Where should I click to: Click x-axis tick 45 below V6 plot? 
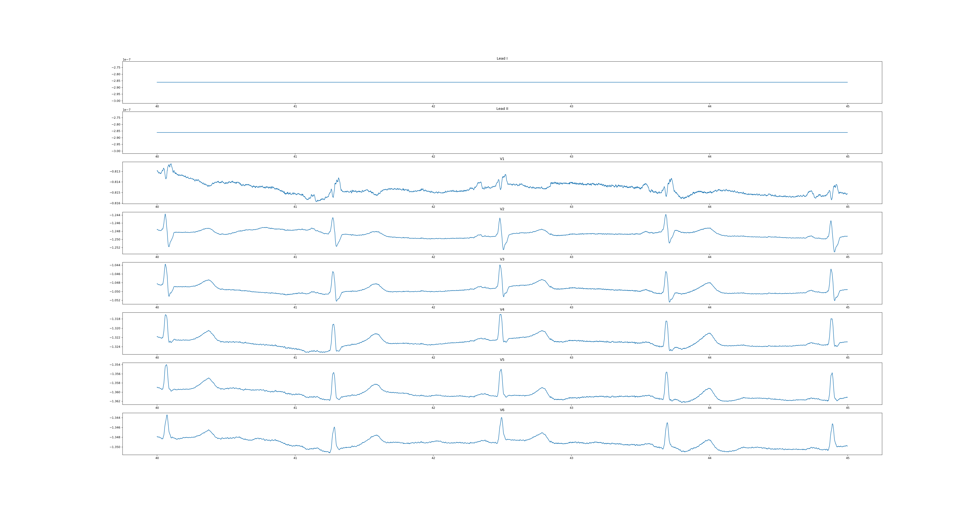848,458
